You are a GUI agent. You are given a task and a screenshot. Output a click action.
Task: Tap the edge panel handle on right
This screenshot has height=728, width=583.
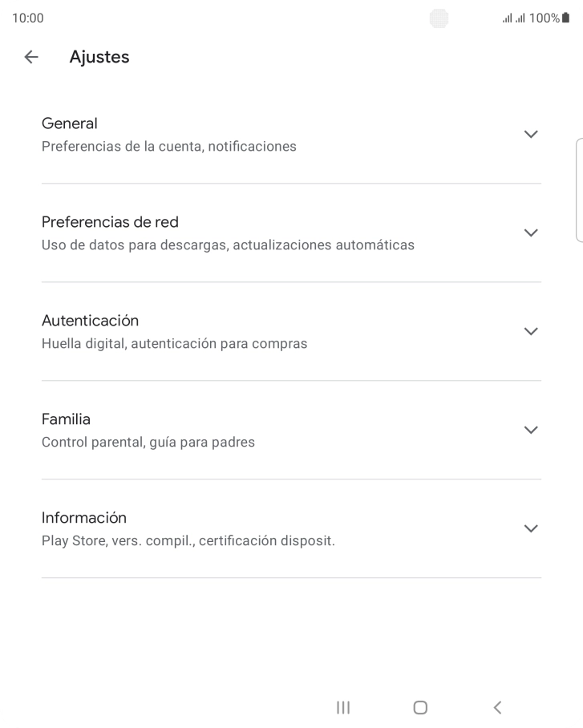(579, 190)
